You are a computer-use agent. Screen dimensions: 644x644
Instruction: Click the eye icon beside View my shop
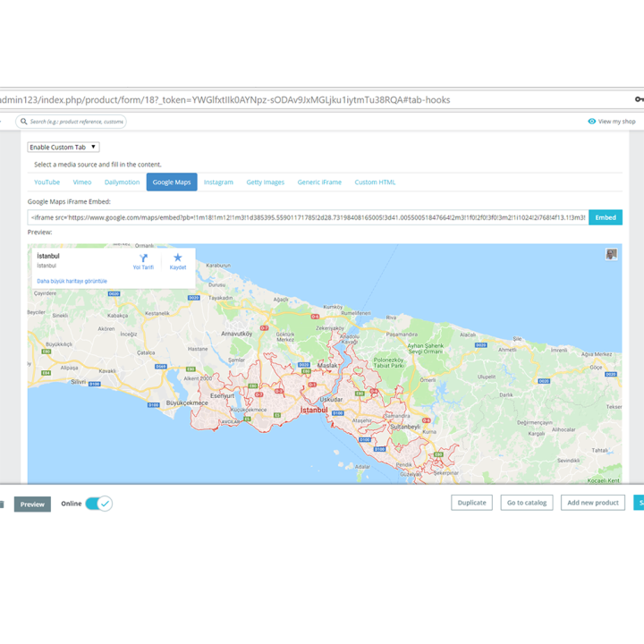(591, 121)
